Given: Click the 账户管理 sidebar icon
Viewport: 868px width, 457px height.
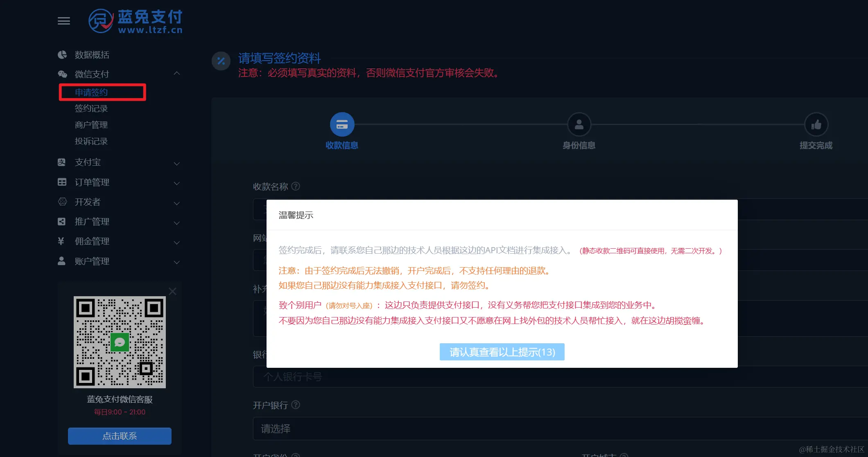Looking at the screenshot, I should (62, 261).
